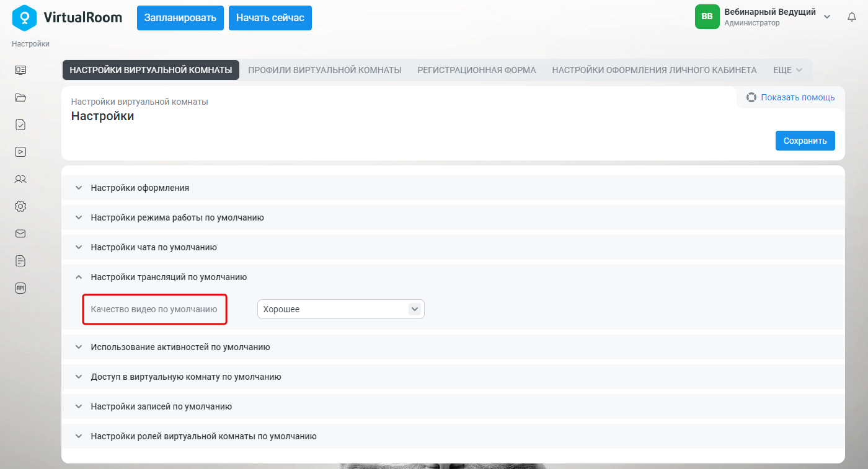Expand the ЕЩЕ tabs dropdown
The width and height of the screenshot is (868, 469).
787,70
